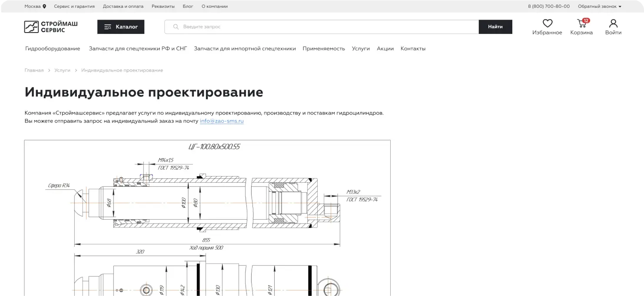
Task: Go to the Акции menu item
Action: click(x=385, y=49)
